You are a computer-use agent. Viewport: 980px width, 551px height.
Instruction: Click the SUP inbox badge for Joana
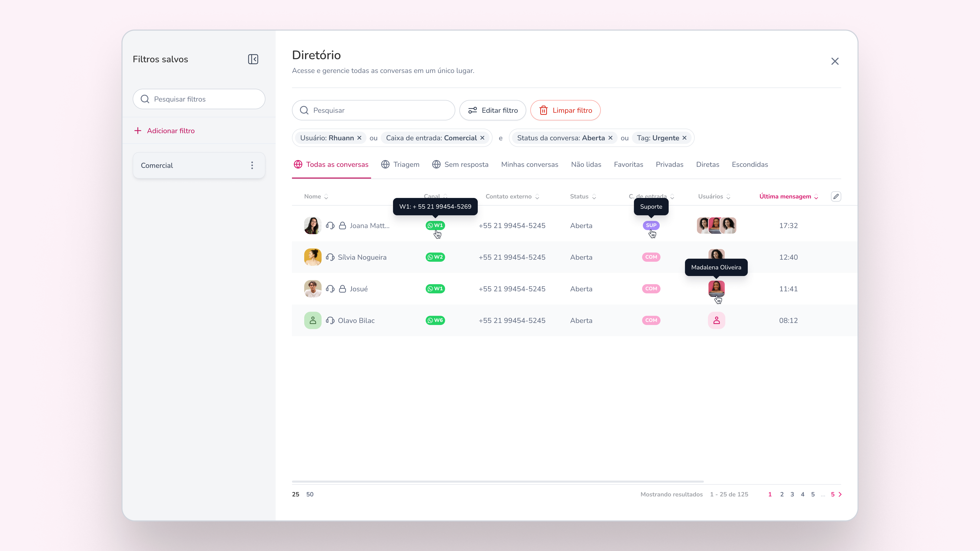click(x=651, y=226)
